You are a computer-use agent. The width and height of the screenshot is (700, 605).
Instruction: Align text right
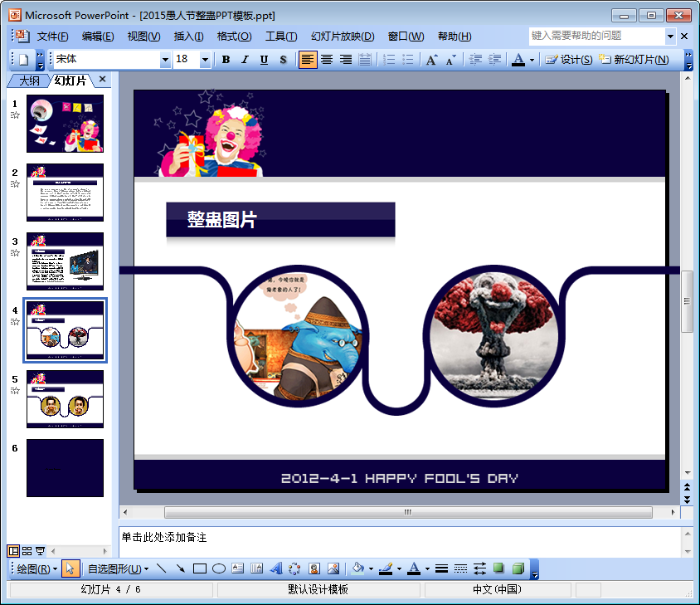point(346,60)
